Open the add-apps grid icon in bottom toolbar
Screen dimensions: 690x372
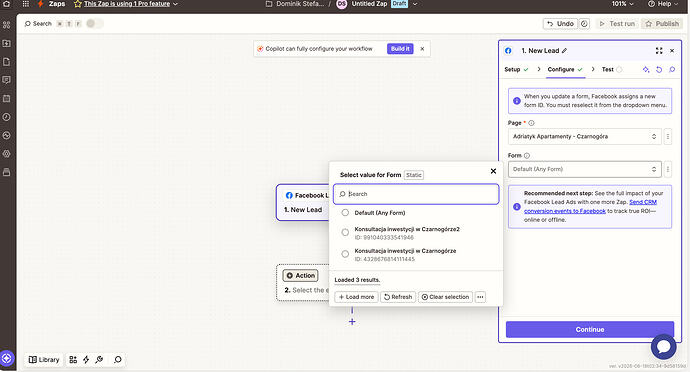point(73,360)
